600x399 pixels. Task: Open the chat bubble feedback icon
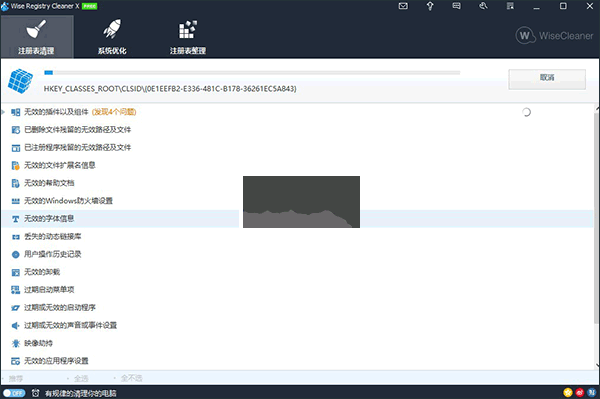click(457, 6)
